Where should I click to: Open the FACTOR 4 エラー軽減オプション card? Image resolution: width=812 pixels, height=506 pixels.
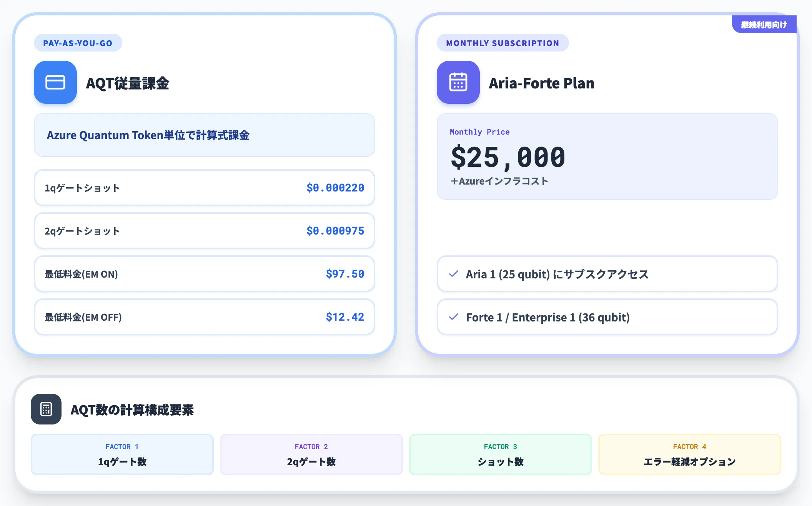tap(690, 454)
